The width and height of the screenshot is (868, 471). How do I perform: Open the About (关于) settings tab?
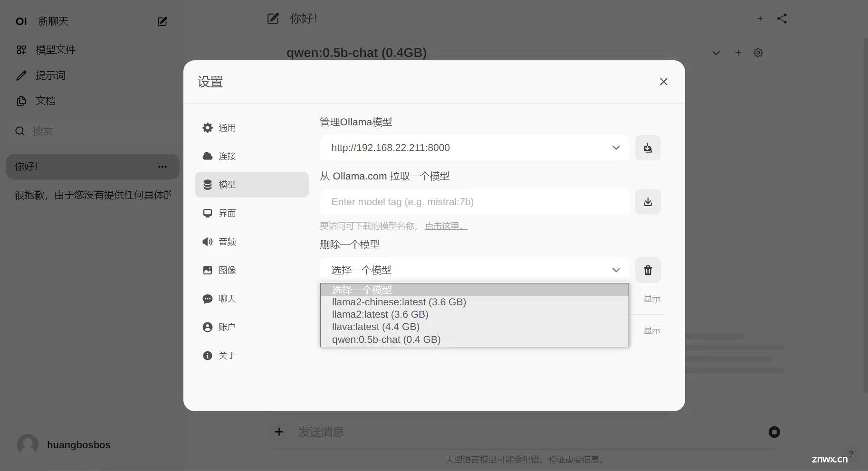[252, 356]
